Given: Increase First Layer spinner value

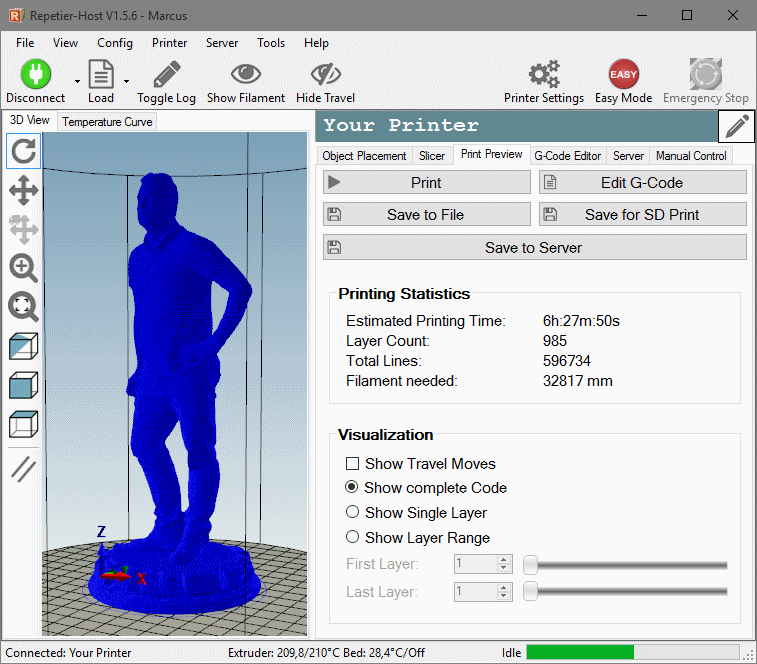Looking at the screenshot, I should point(504,560).
